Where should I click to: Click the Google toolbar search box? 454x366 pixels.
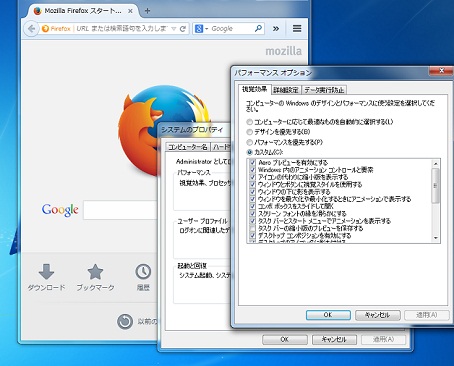pos(232,29)
